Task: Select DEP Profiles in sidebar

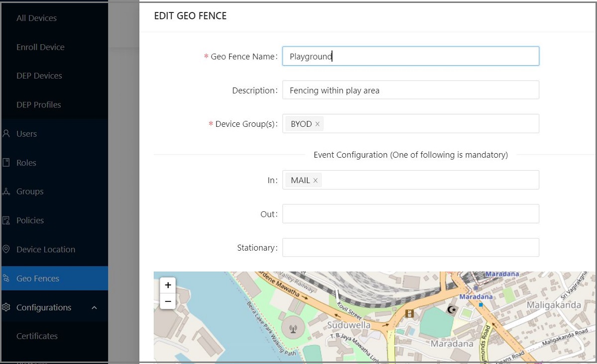Action: [38, 105]
